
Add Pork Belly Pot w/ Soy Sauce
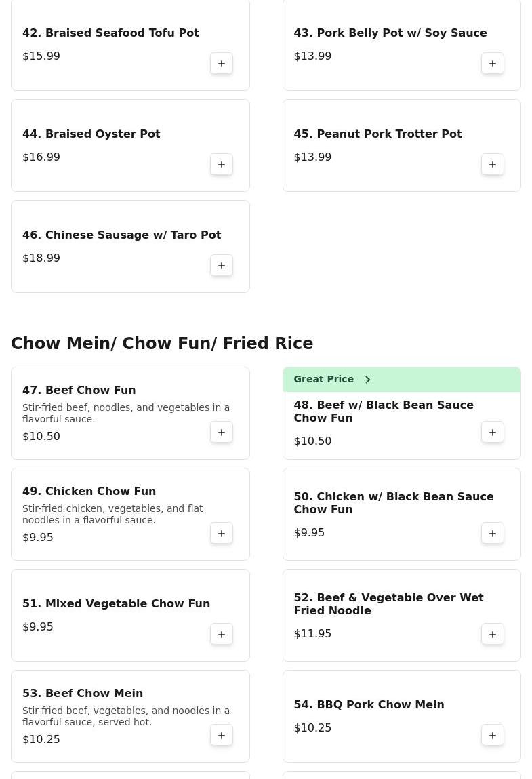[493, 64]
